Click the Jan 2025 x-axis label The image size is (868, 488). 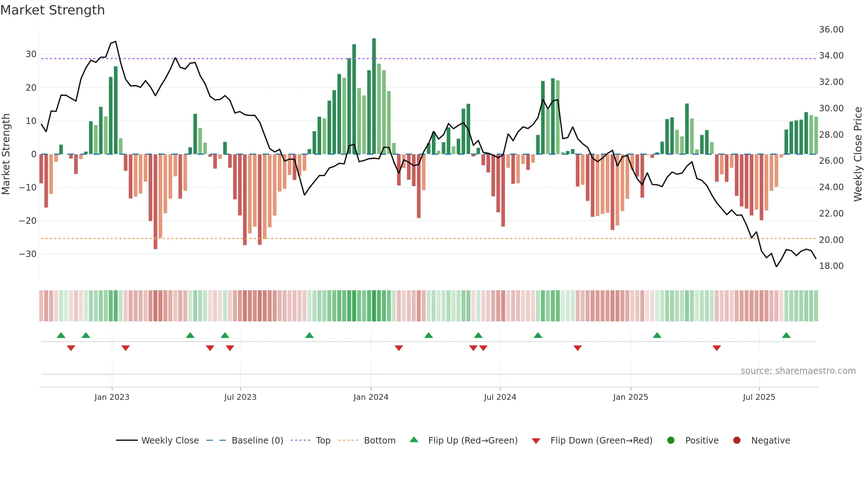631,397
